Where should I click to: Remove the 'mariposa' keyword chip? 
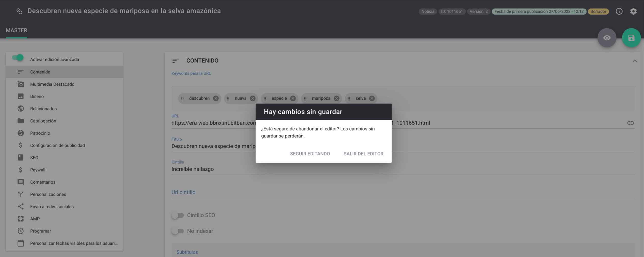[337, 98]
